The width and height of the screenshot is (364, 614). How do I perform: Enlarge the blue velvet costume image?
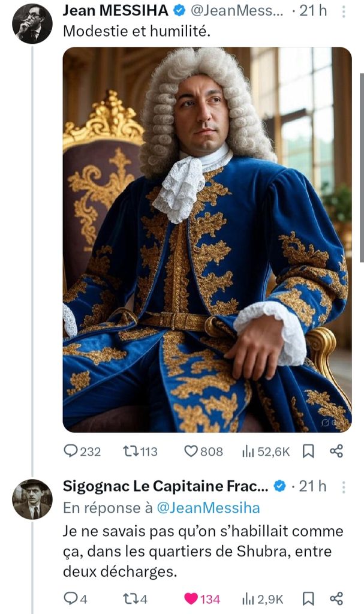[x=207, y=240]
